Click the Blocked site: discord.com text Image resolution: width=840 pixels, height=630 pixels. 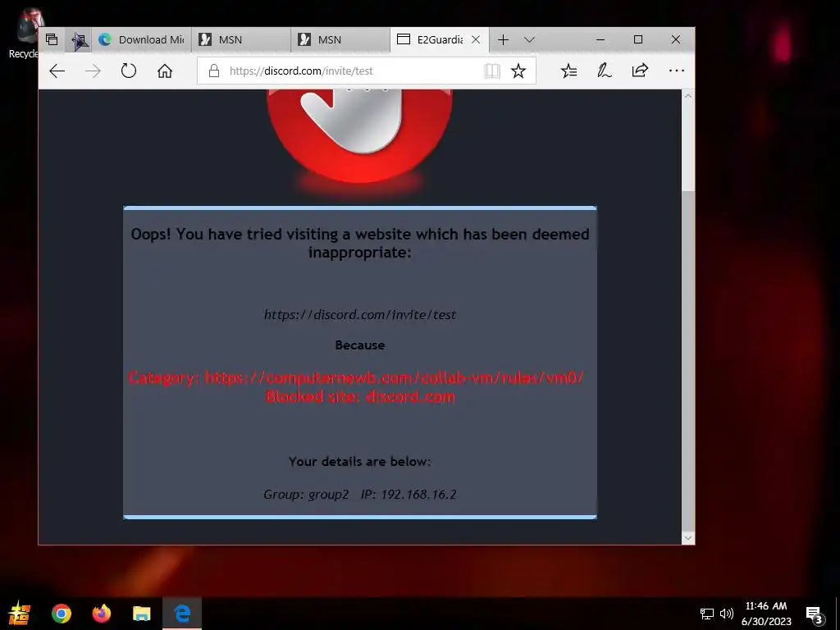coord(360,397)
